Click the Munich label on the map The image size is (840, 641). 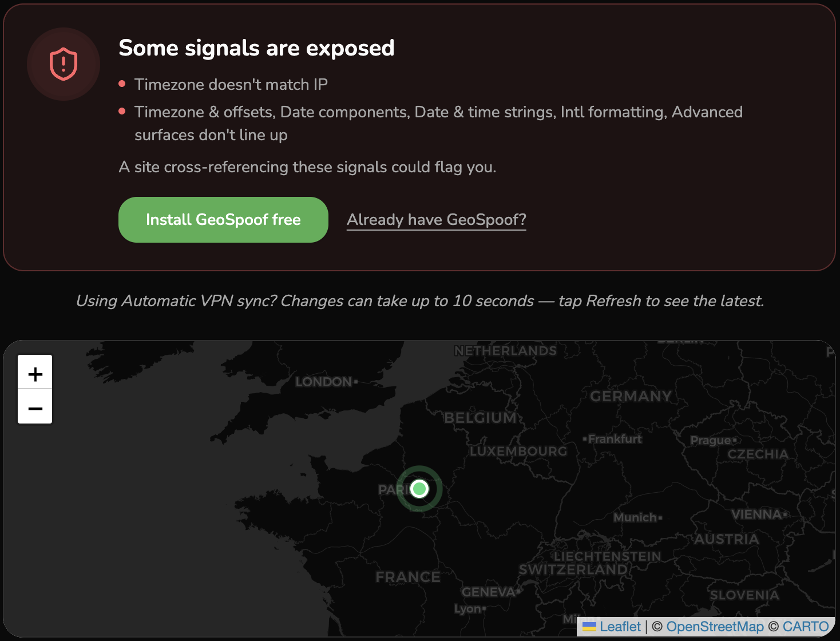(635, 517)
